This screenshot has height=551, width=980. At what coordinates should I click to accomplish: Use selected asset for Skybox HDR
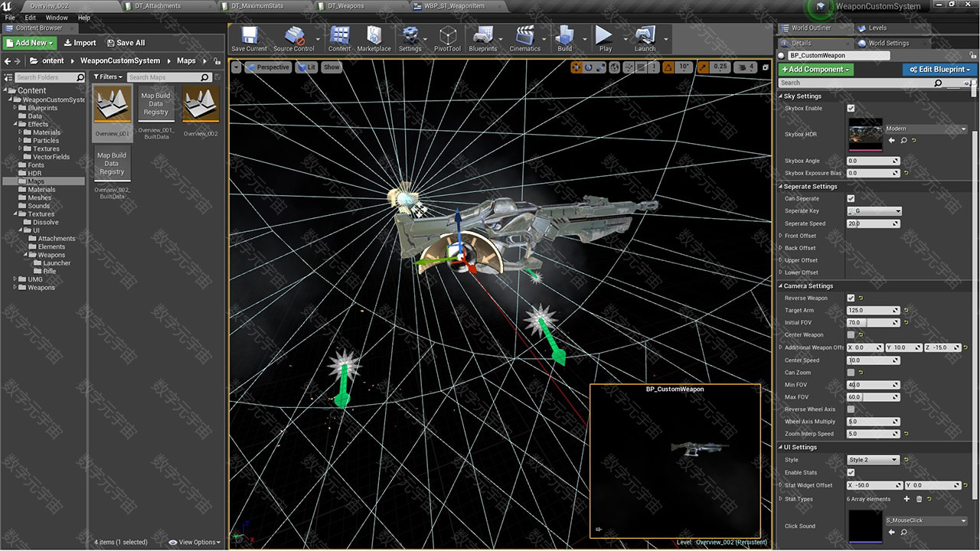click(891, 141)
